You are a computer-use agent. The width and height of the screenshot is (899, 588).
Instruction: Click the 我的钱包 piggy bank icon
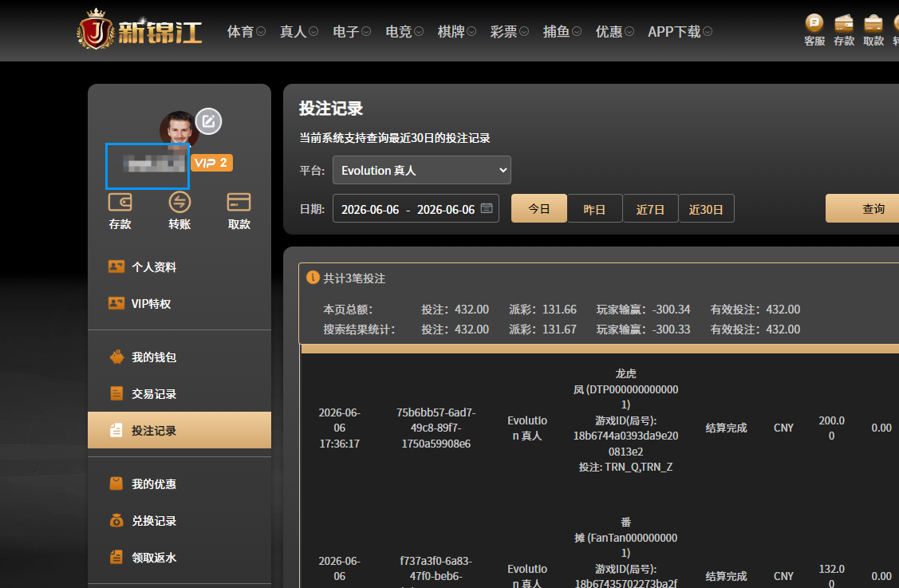coord(116,357)
